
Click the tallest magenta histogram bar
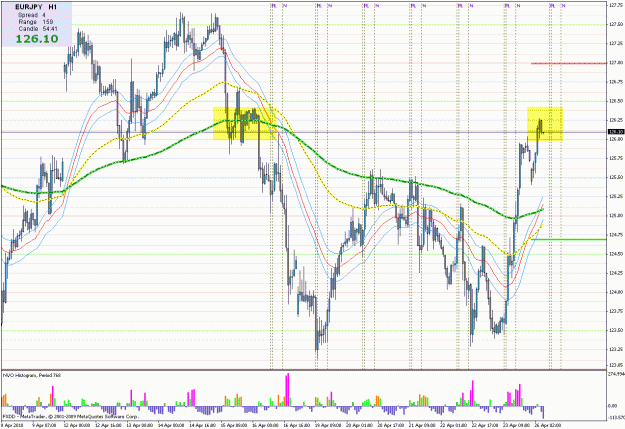(x=287, y=390)
